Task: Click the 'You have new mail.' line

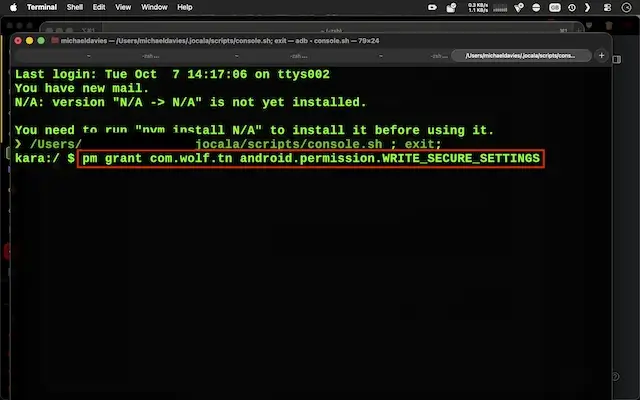Action: (82, 88)
